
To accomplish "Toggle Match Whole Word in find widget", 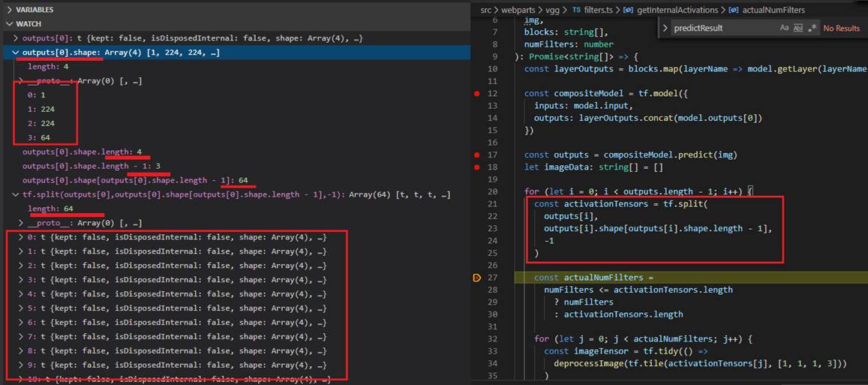I will pyautogui.click(x=797, y=28).
